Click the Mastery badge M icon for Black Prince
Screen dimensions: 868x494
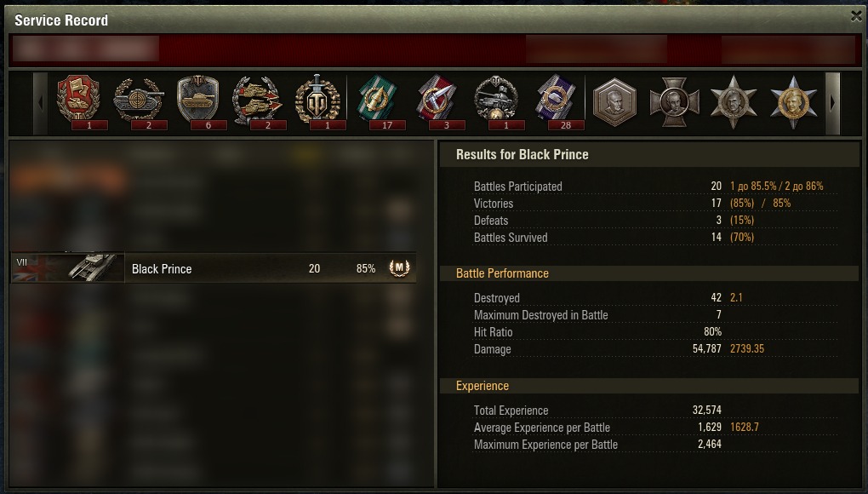pyautogui.click(x=399, y=268)
